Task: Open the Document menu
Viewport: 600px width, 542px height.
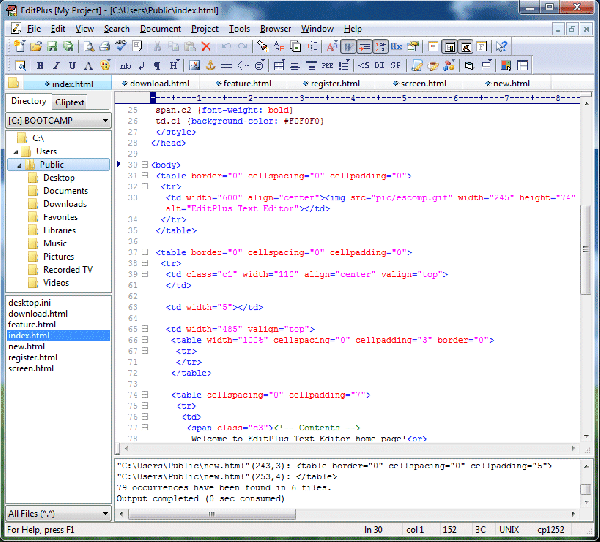Action: click(x=160, y=29)
